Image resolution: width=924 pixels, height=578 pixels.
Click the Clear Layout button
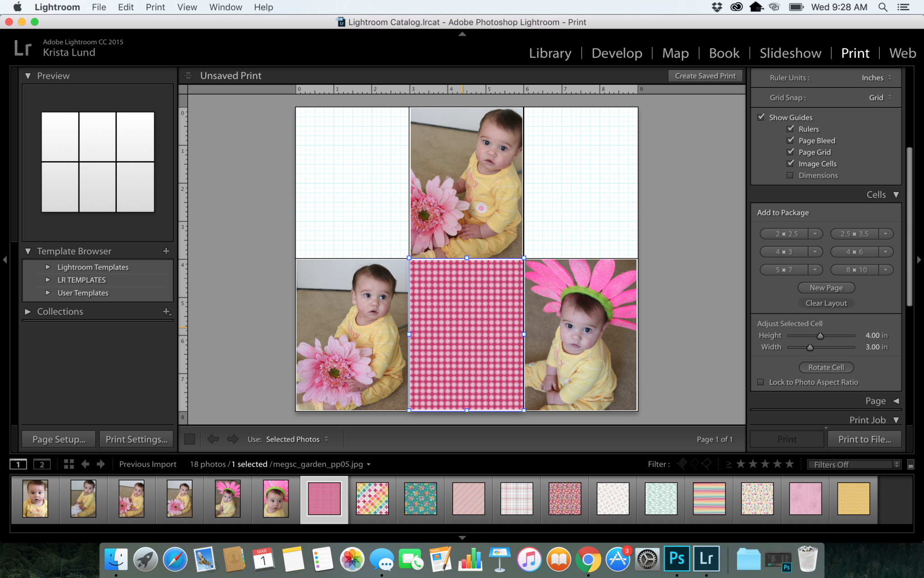point(826,303)
